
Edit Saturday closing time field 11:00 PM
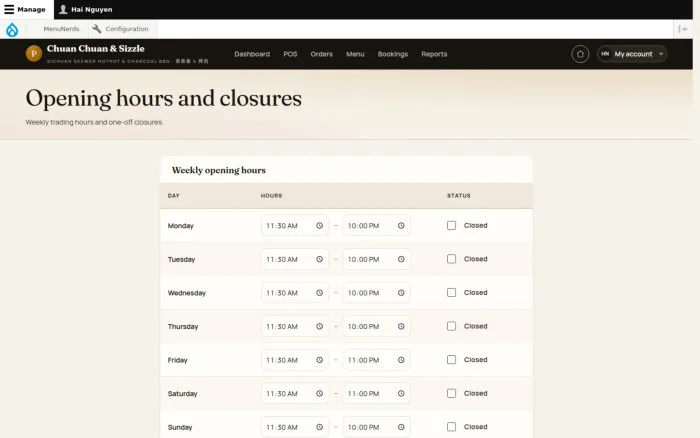click(x=376, y=393)
